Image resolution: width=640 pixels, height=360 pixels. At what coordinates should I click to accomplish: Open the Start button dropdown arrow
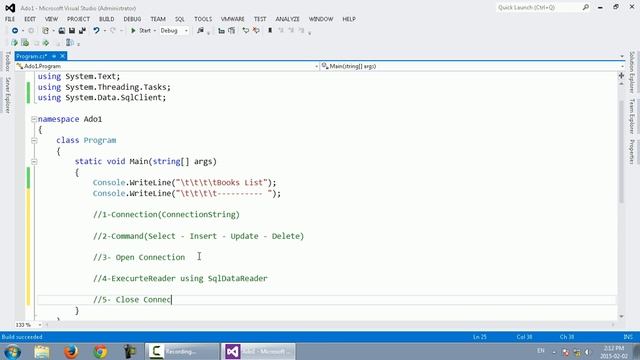pos(155,31)
